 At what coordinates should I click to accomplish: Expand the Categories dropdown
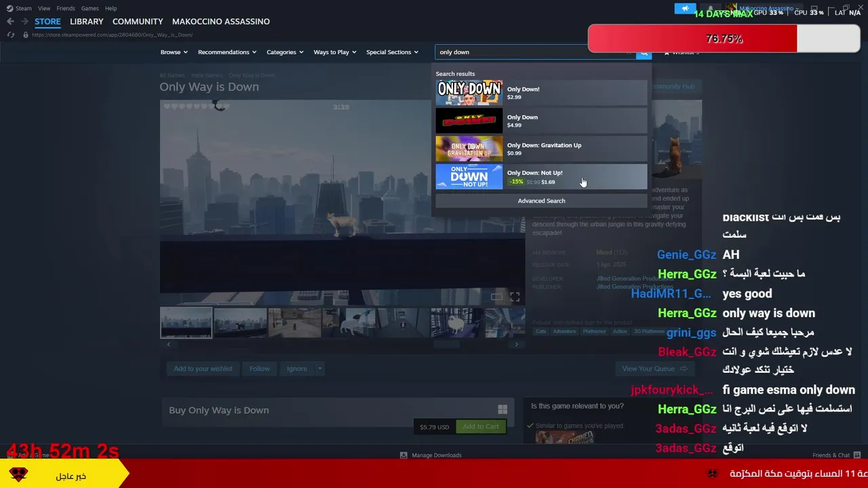point(285,52)
